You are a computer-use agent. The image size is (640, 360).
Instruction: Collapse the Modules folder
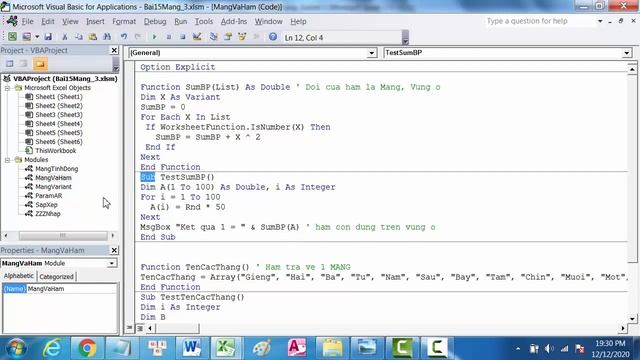pos(7,160)
